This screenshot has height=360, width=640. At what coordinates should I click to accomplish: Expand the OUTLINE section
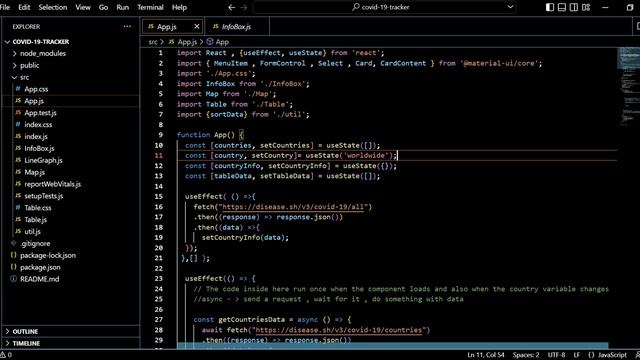25,331
